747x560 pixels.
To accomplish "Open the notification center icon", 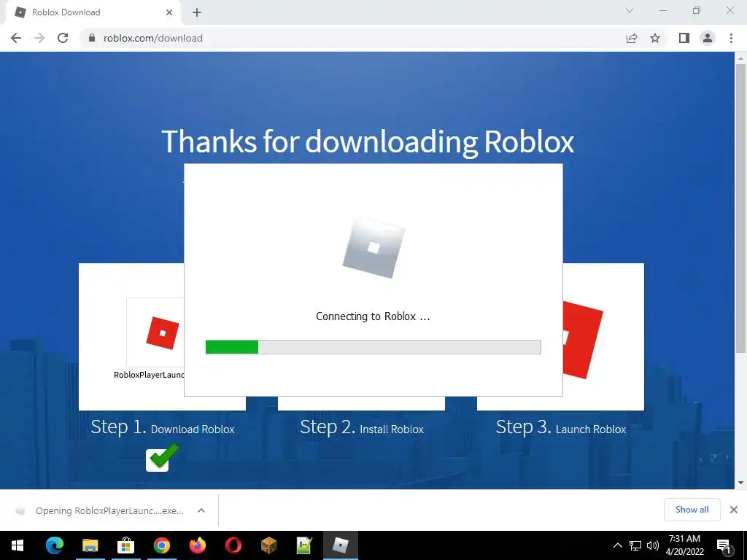I will click(x=724, y=546).
